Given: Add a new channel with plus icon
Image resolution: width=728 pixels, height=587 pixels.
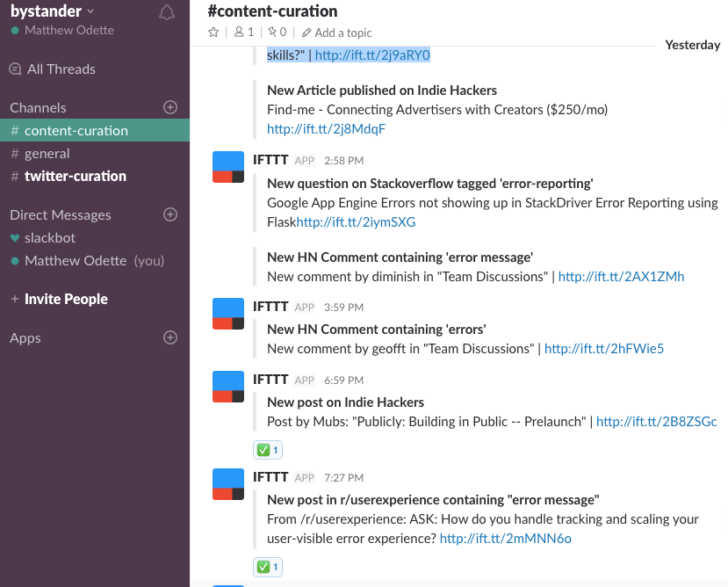Looking at the screenshot, I should pos(170,107).
